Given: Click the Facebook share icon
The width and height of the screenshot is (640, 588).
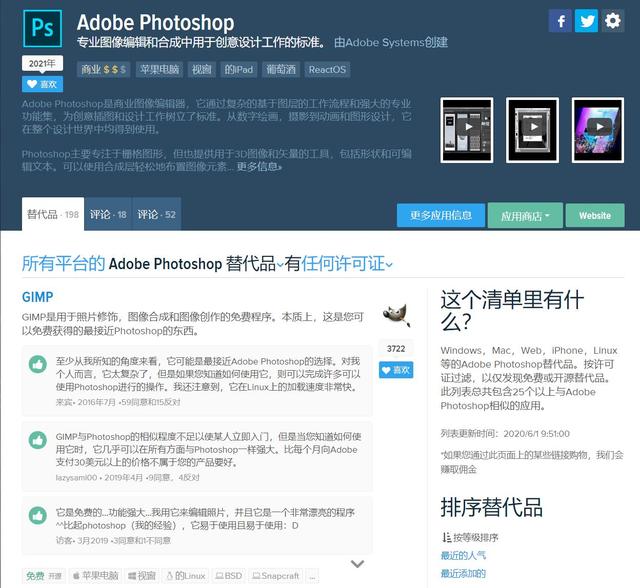Looking at the screenshot, I should click(x=560, y=21).
